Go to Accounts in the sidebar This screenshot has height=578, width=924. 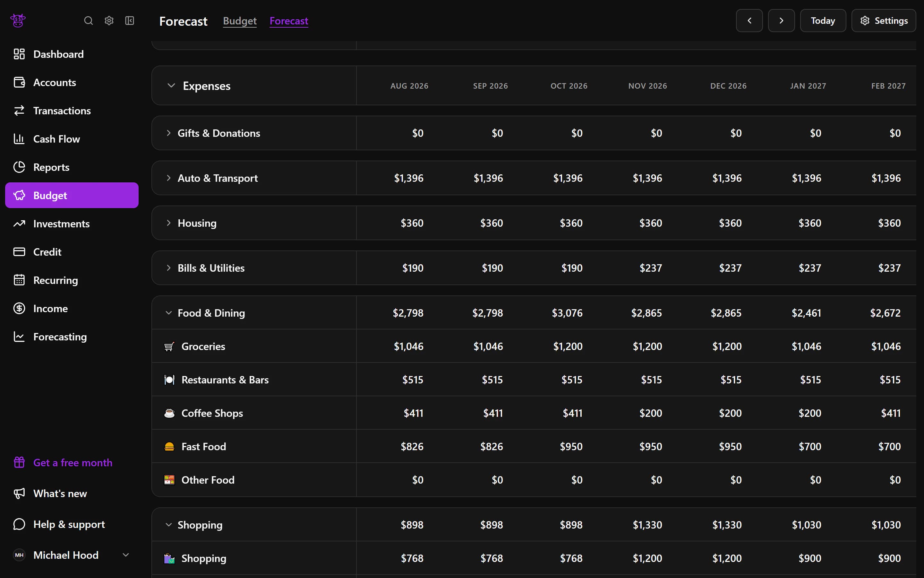click(x=72, y=82)
